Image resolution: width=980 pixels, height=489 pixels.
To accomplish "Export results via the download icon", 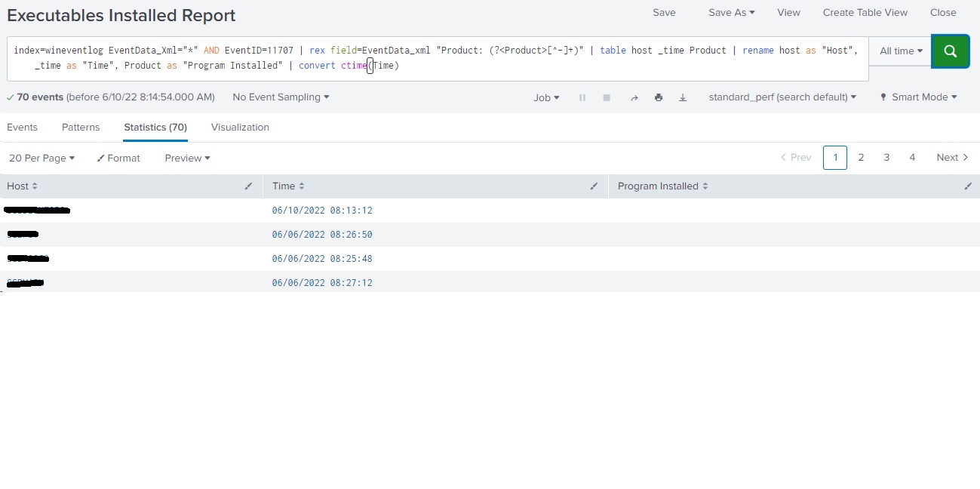I will click(x=683, y=97).
